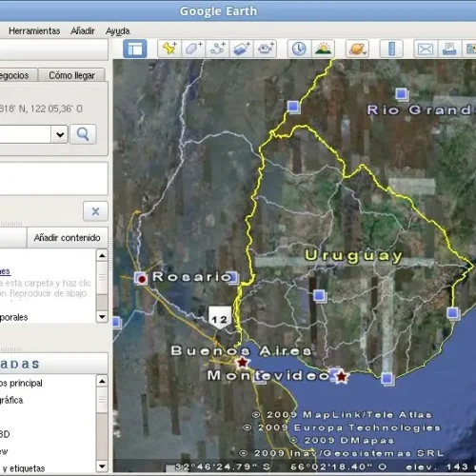Click the Buenos Aires red star marker
476x476 pixels.
point(243,362)
